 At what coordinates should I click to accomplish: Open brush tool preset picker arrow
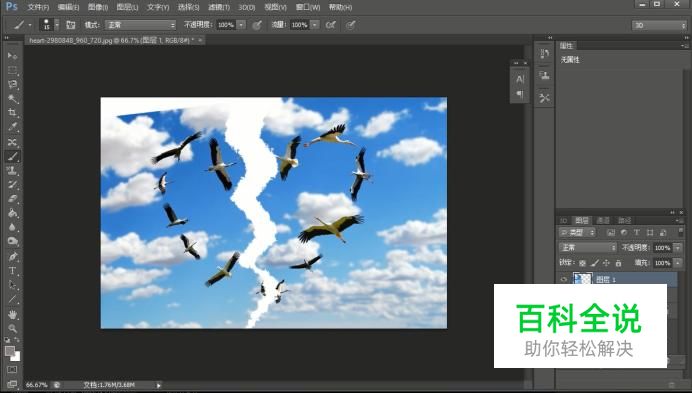tap(30, 25)
